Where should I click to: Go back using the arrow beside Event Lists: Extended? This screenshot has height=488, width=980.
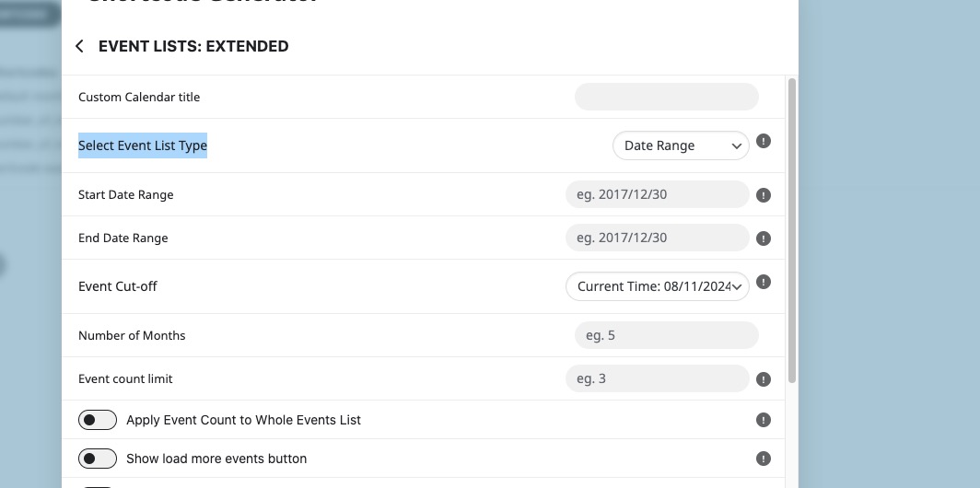coord(79,46)
